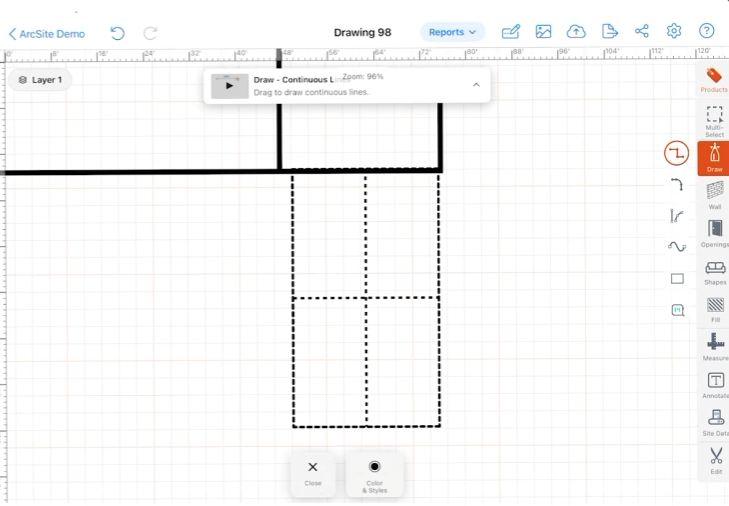This screenshot has width=729, height=506.
Task: Select the Draw tool
Action: (714, 158)
